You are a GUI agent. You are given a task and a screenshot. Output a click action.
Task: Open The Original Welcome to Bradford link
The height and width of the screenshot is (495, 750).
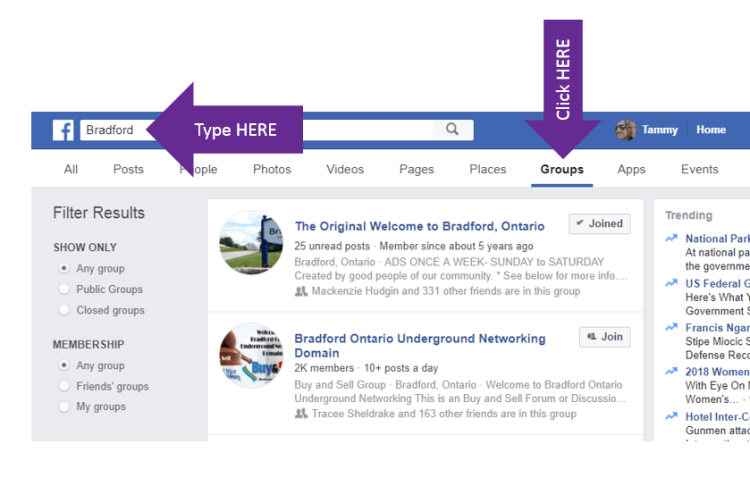(x=419, y=226)
